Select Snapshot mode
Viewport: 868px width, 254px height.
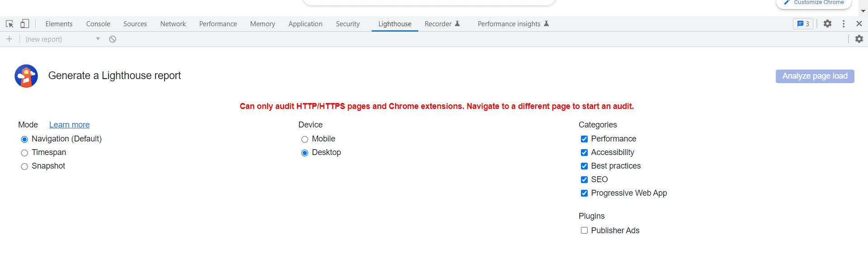24,166
